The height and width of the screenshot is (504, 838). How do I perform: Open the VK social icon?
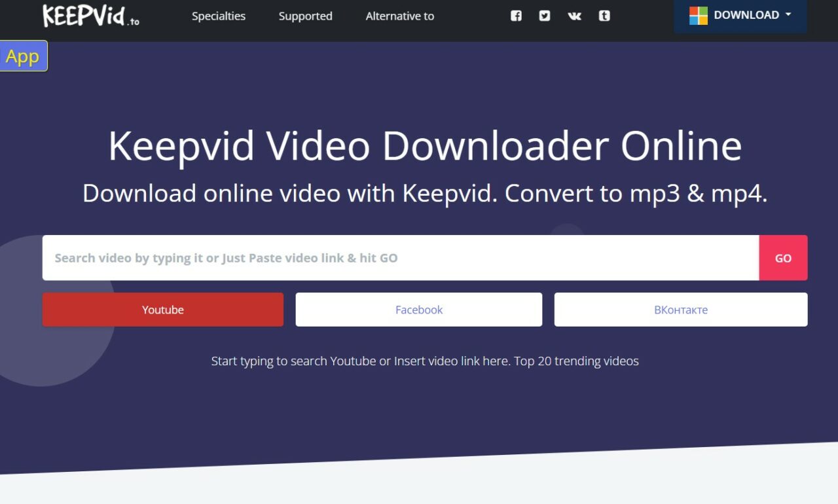click(x=574, y=16)
